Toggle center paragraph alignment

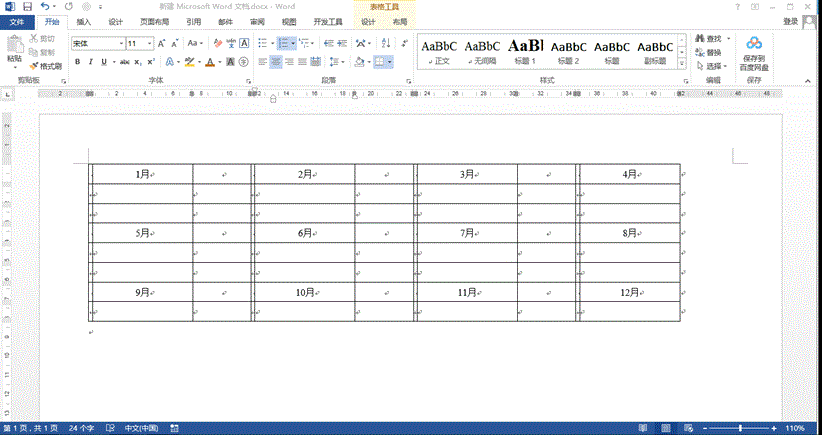275,62
